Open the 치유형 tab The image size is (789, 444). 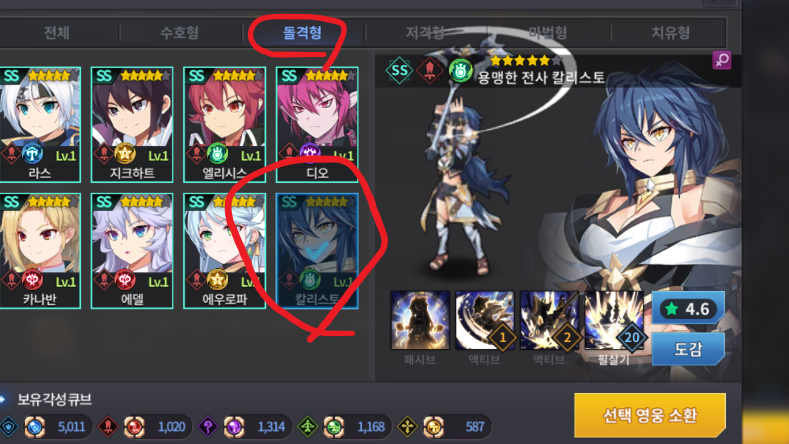670,33
